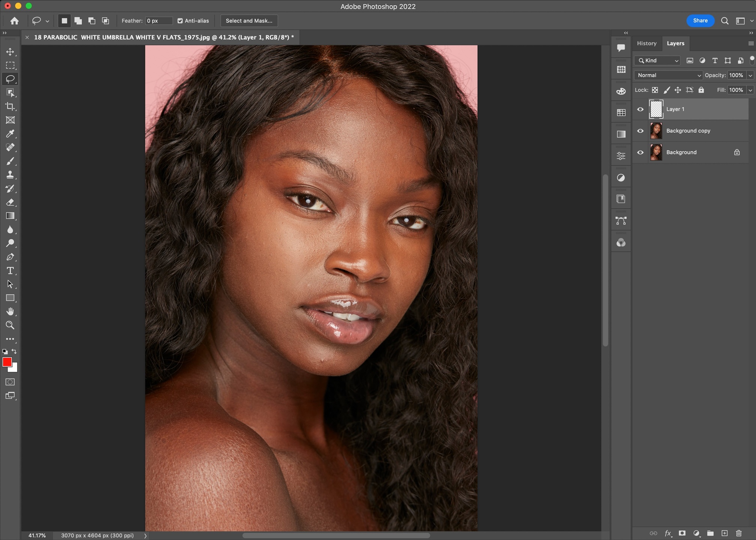Activate the Horizontal Type tool

click(x=10, y=271)
